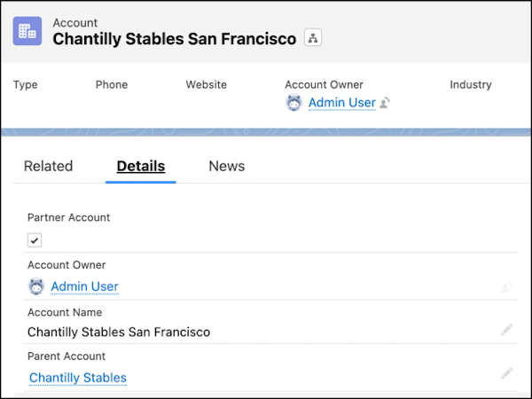Edit Account Name using pencil icon
Viewport: 532px width, 399px height.
[x=506, y=330]
